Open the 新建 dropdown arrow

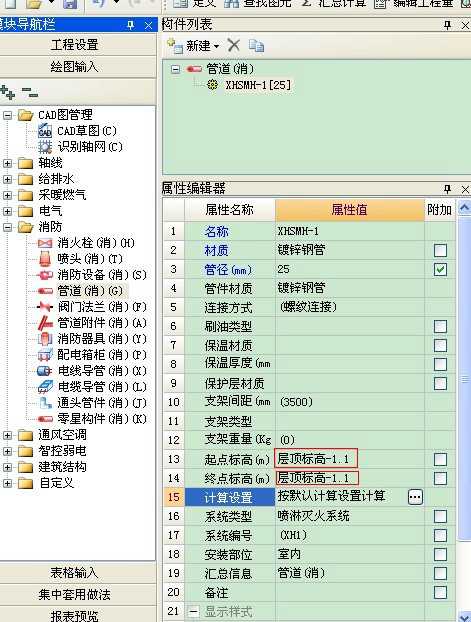216,46
